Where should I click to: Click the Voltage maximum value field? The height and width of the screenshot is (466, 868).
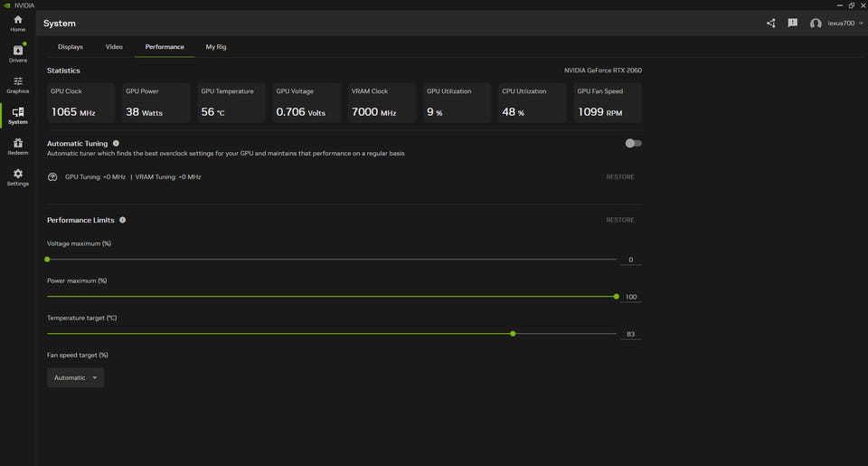click(x=630, y=260)
